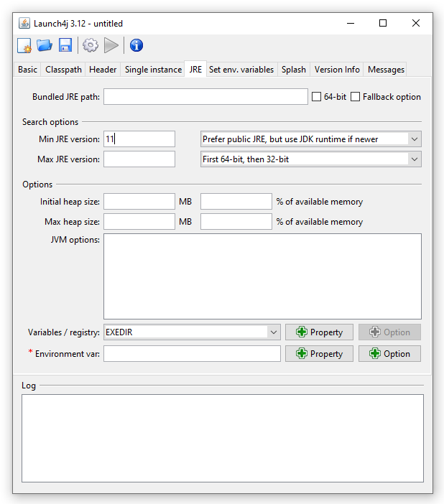The height and width of the screenshot is (504, 444).
Task: Switch to the Splash tab
Action: (293, 70)
